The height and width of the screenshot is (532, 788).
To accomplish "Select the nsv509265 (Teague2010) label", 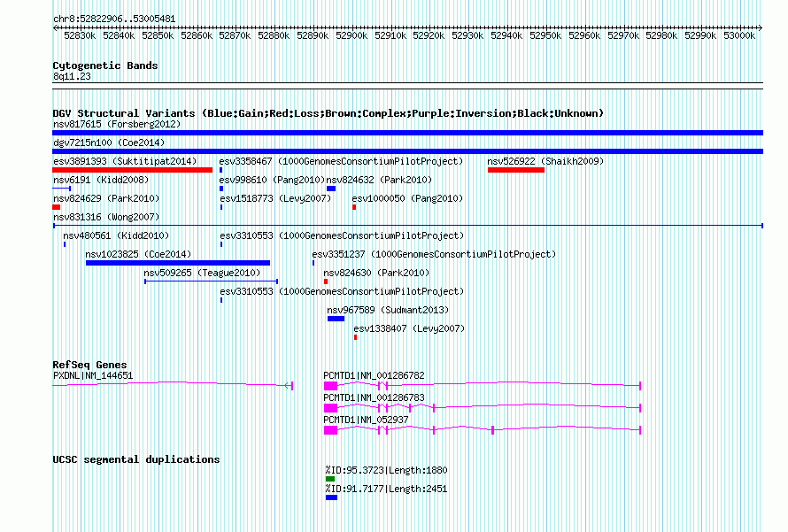I will coord(202,273).
